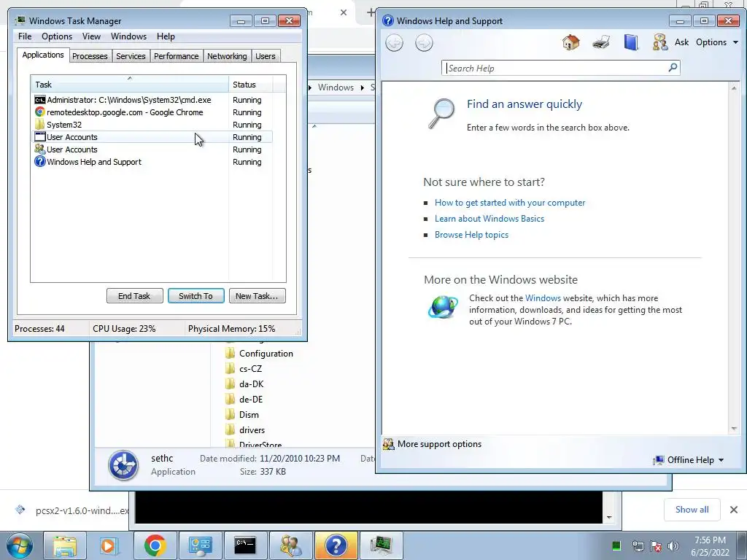
Task: Sort tasks by the Status column header
Action: click(x=251, y=85)
